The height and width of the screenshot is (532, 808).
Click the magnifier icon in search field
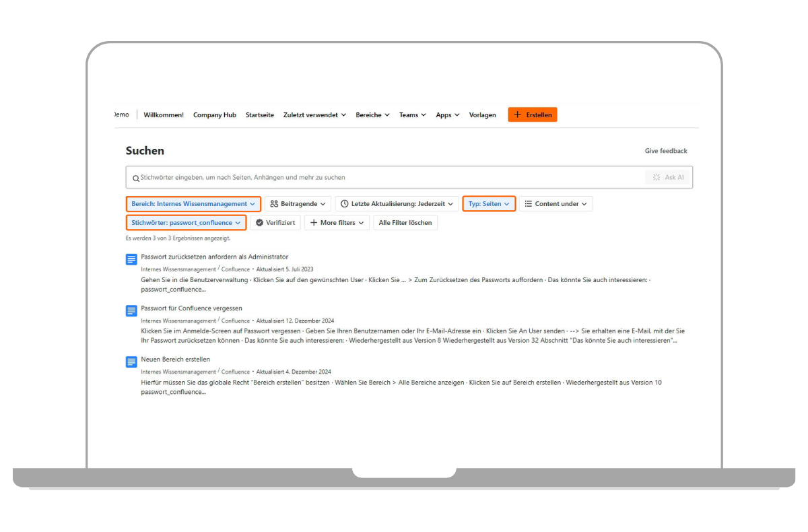tap(135, 178)
